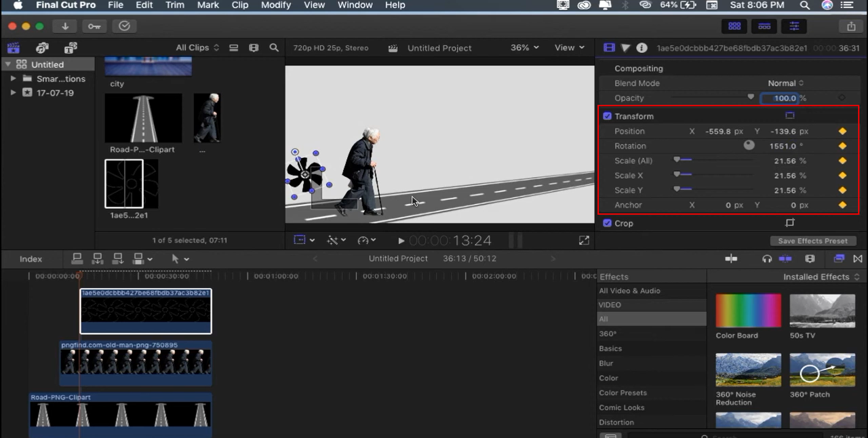Open the Installed Effects dropdown
Screen dimensions: 868x438
821,277
